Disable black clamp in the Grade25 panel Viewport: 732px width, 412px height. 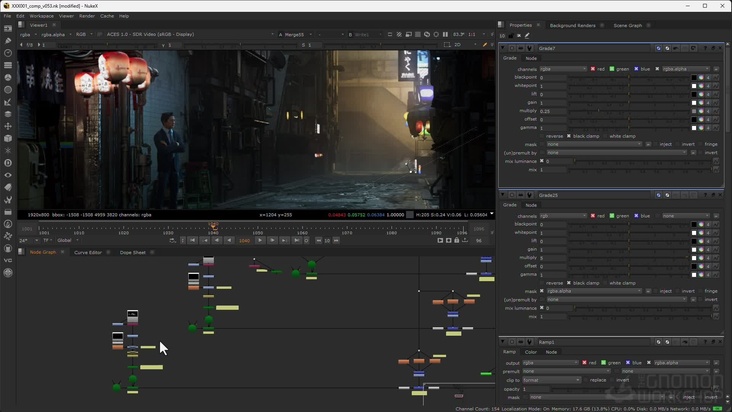[x=569, y=283]
